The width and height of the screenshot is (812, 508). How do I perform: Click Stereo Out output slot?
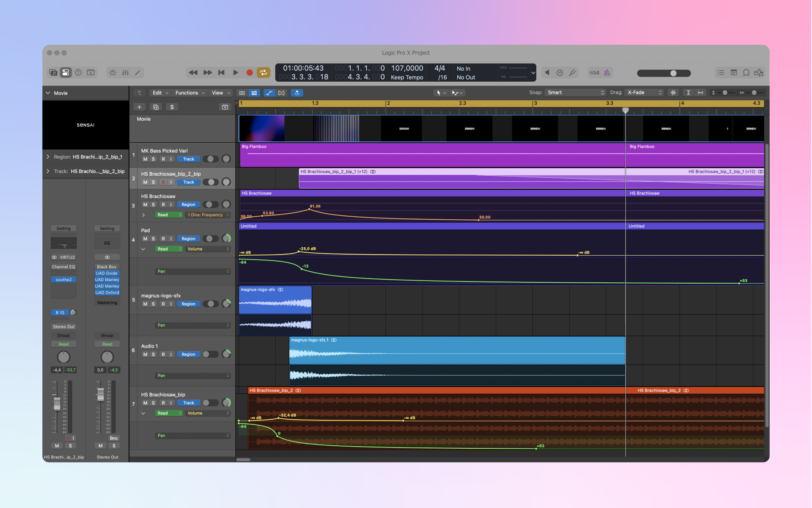pyautogui.click(x=64, y=327)
